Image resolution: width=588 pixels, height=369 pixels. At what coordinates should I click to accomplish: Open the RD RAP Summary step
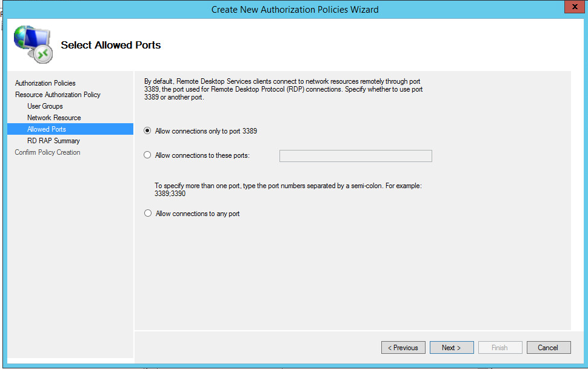53,141
